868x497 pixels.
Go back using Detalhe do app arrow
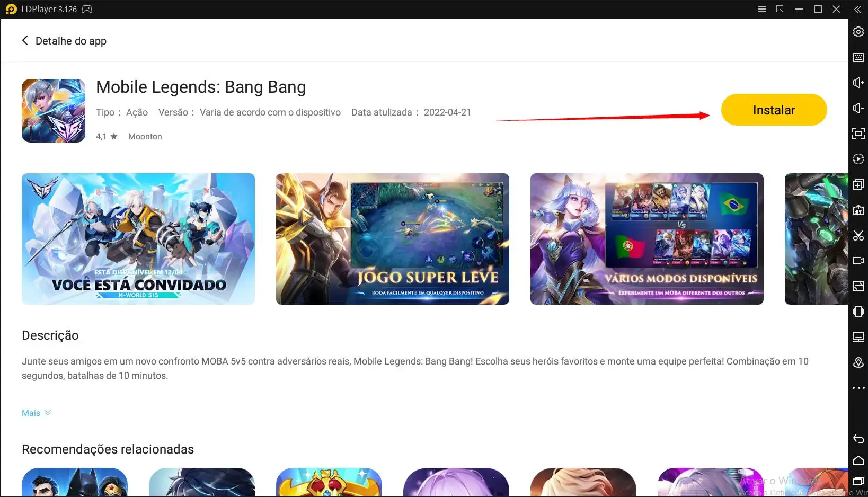(24, 40)
